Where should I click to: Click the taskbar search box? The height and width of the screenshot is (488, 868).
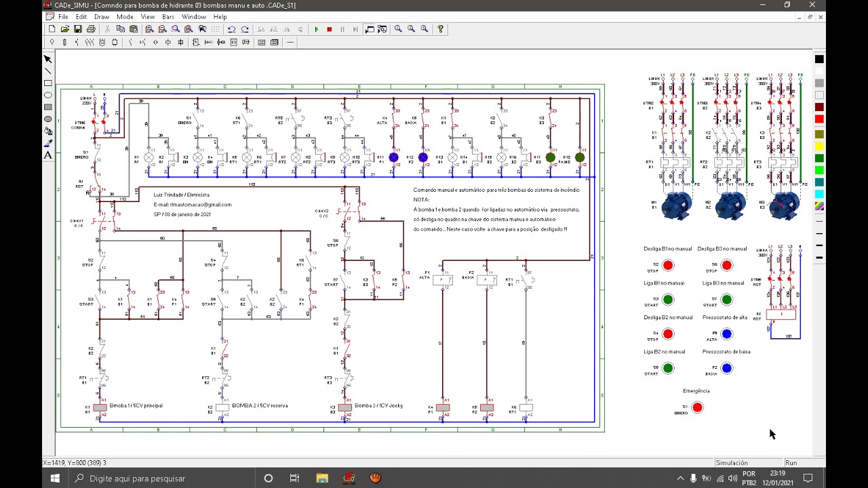[x=161, y=479]
